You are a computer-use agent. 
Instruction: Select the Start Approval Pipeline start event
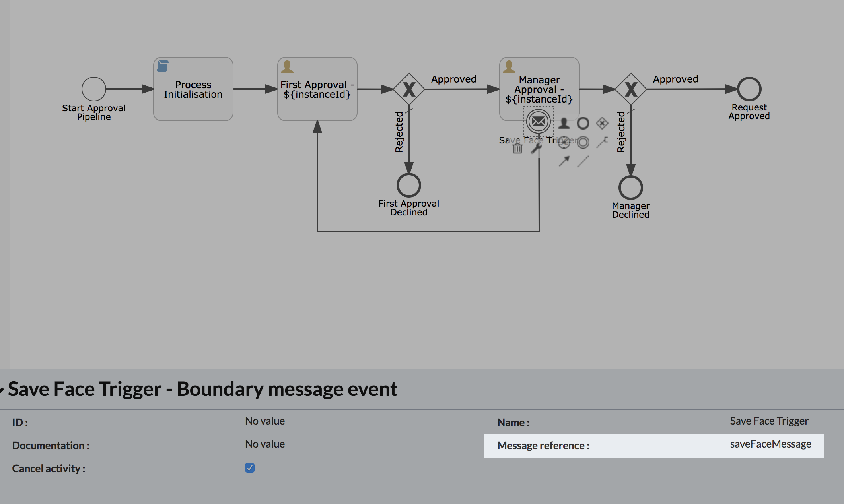click(94, 89)
